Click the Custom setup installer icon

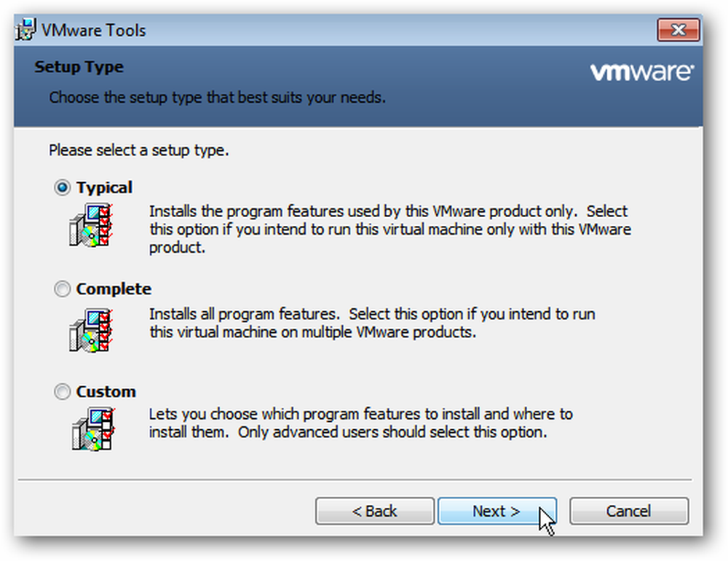pos(93,428)
